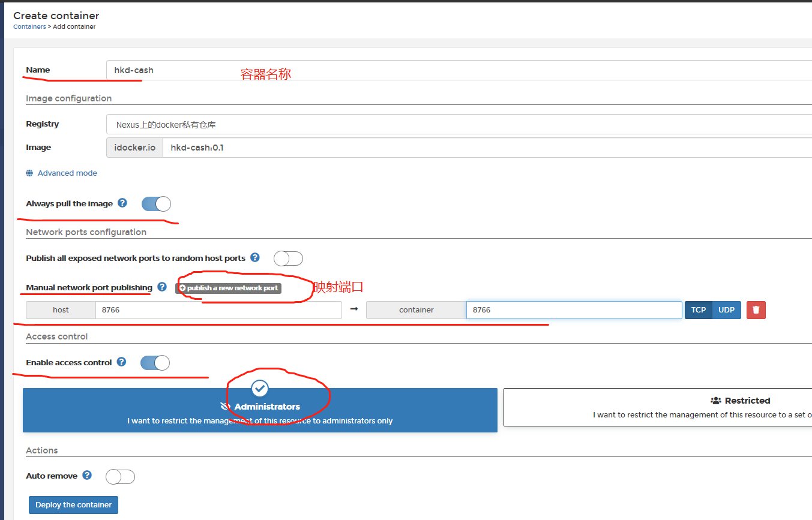Click the users icon beside Restricted
Image resolution: width=812 pixels, height=520 pixels.
715,401
